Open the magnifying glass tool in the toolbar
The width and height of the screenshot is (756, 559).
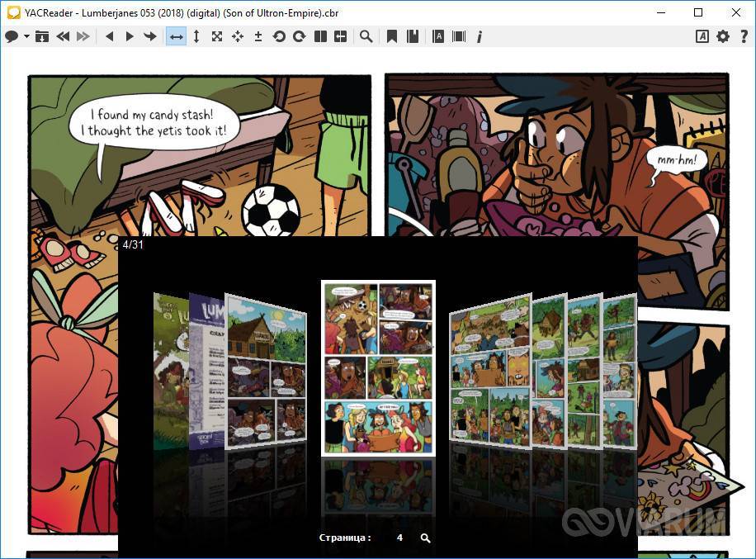pos(366,36)
